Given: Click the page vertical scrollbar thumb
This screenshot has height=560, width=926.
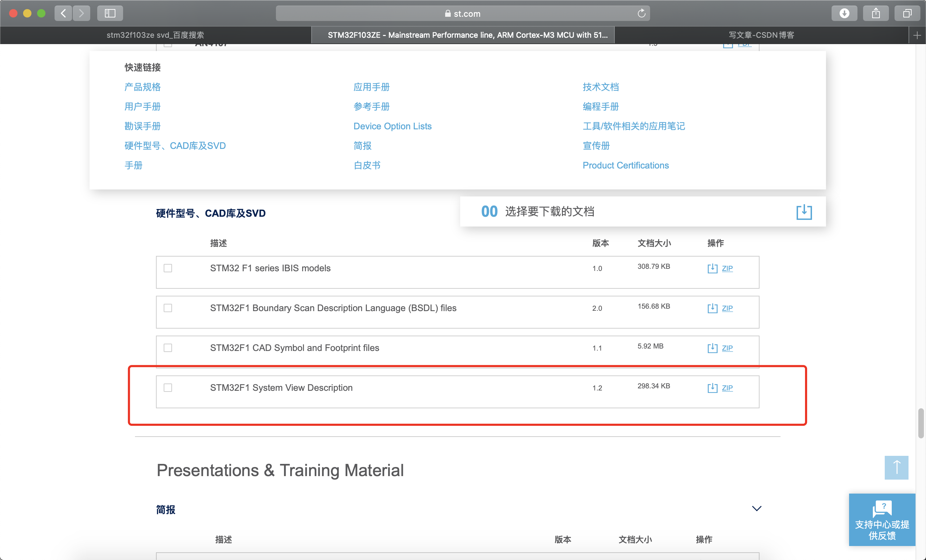Looking at the screenshot, I should [x=921, y=423].
